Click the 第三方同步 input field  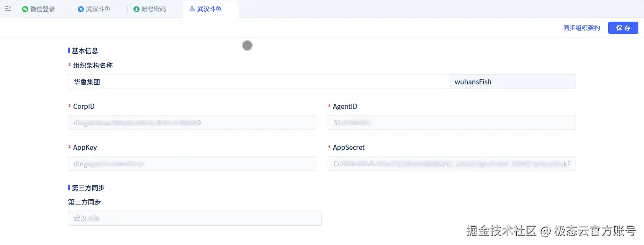pyautogui.click(x=195, y=218)
